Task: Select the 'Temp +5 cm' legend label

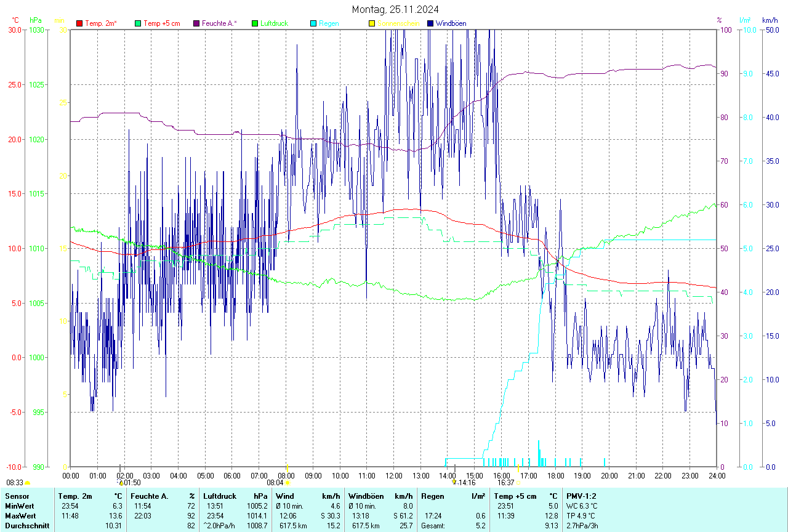Action: click(x=162, y=23)
